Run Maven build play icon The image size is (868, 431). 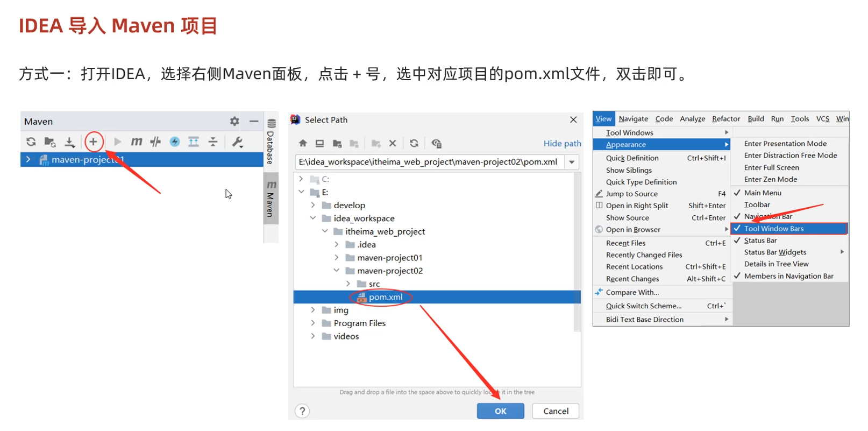click(117, 142)
